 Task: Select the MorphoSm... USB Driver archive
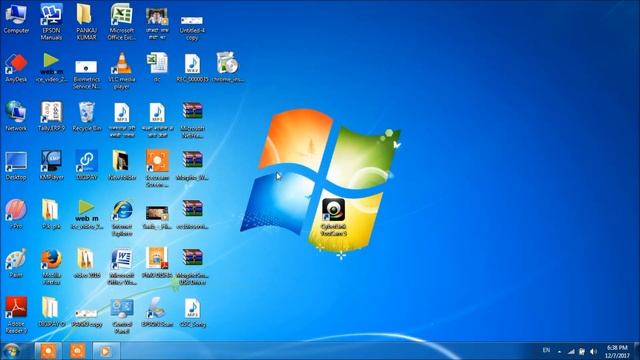(192, 267)
